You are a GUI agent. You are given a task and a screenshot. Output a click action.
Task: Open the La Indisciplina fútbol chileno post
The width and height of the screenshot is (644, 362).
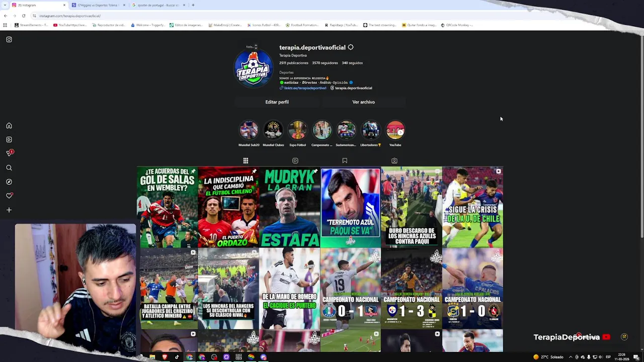click(228, 207)
